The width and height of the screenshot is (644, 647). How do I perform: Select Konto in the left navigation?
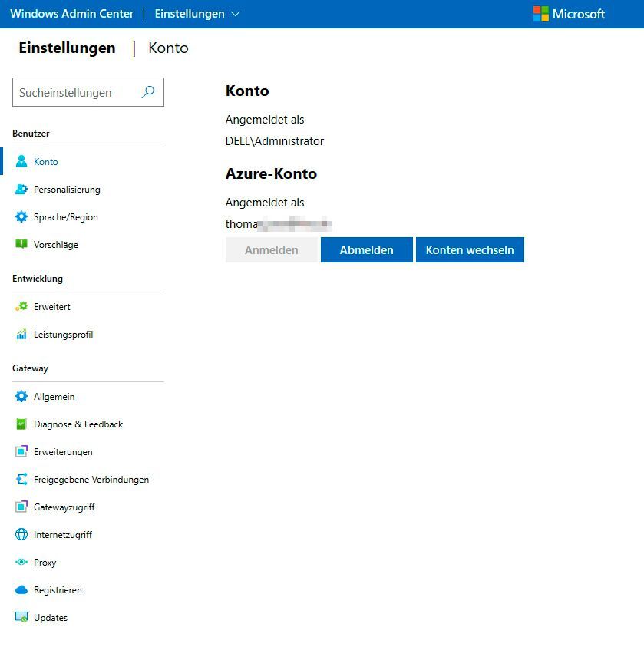45,162
